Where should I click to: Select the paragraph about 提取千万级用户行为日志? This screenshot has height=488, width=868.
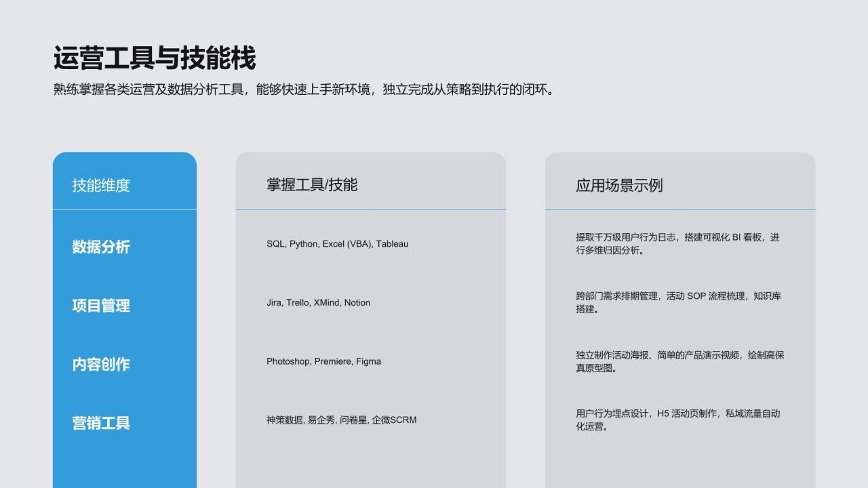pyautogui.click(x=677, y=244)
